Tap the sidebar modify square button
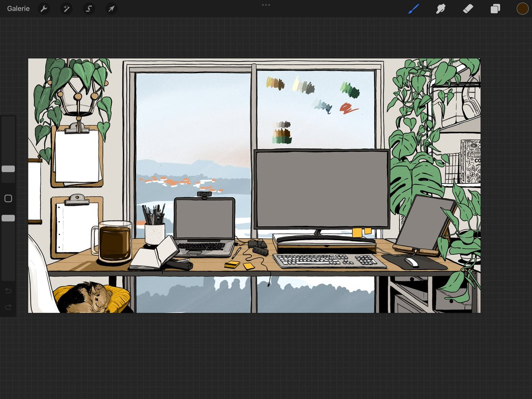Image resolution: width=532 pixels, height=399 pixels. (x=8, y=198)
